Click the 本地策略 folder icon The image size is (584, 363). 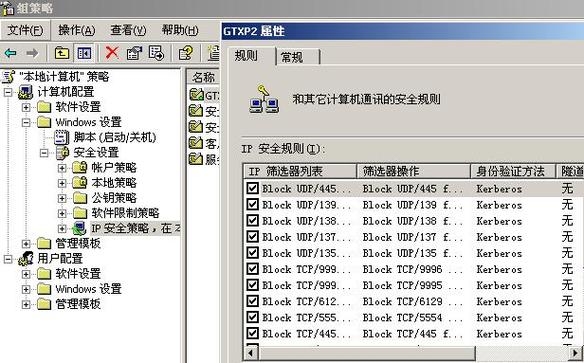pos(80,183)
